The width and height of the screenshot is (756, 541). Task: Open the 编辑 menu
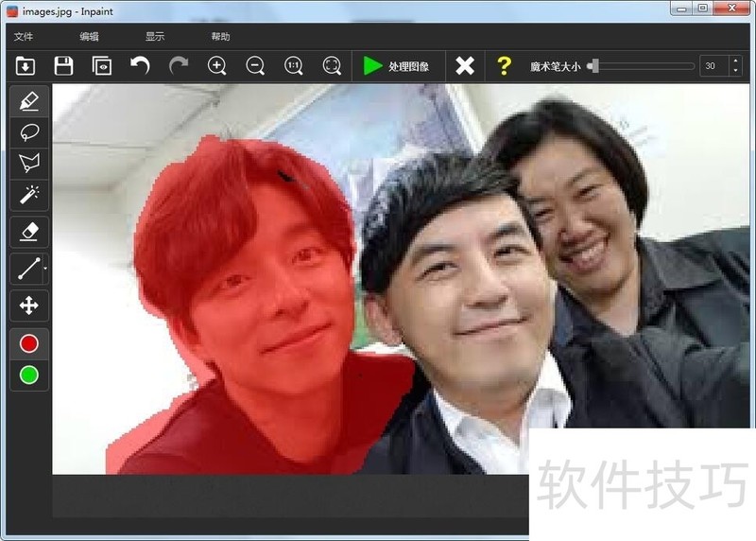pos(89,37)
